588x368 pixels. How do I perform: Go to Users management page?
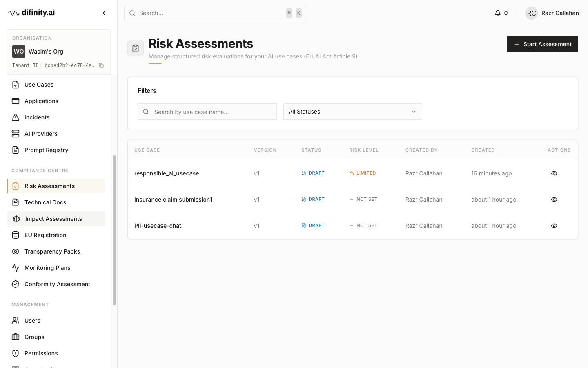tap(56, 321)
